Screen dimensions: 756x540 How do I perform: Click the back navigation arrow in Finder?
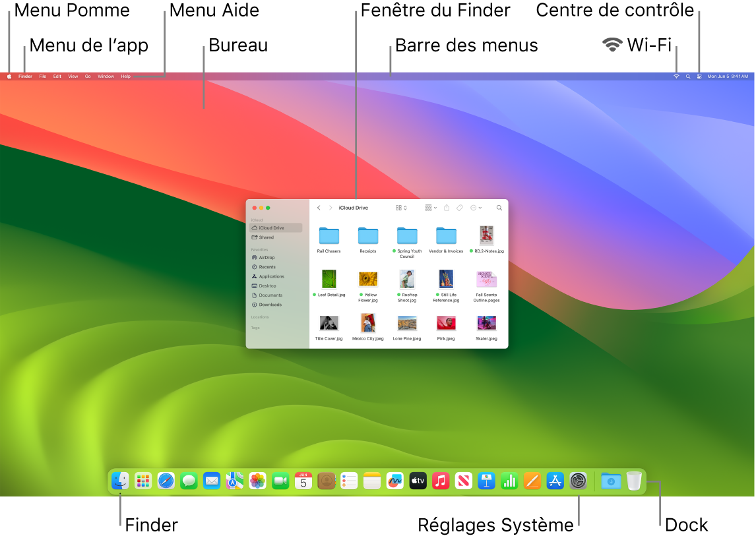click(x=319, y=208)
